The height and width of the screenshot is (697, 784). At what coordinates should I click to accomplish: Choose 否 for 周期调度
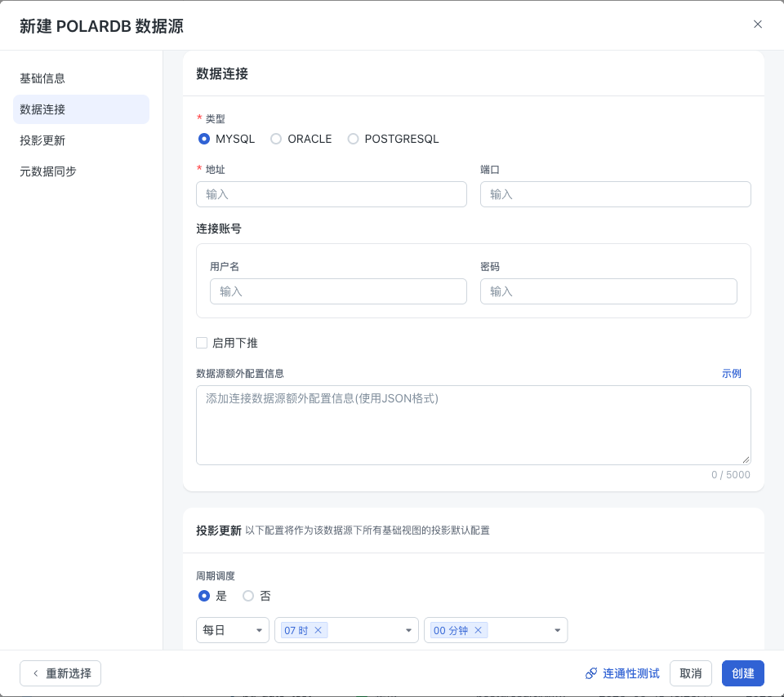(x=248, y=596)
